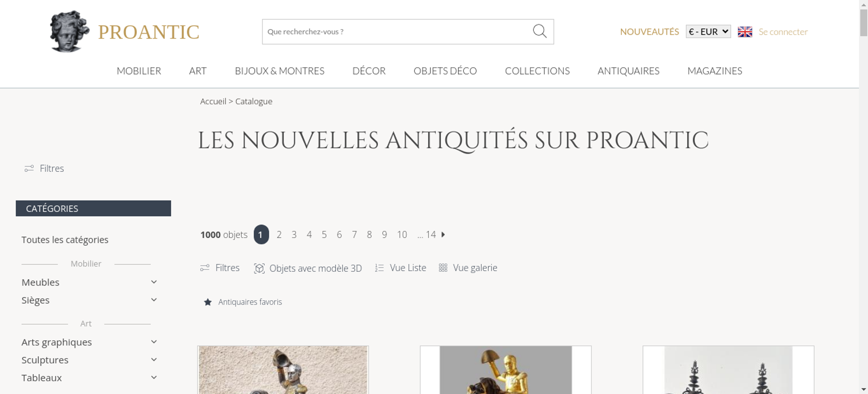
Task: Switch to Vue galerie view
Action: pyautogui.click(x=468, y=268)
